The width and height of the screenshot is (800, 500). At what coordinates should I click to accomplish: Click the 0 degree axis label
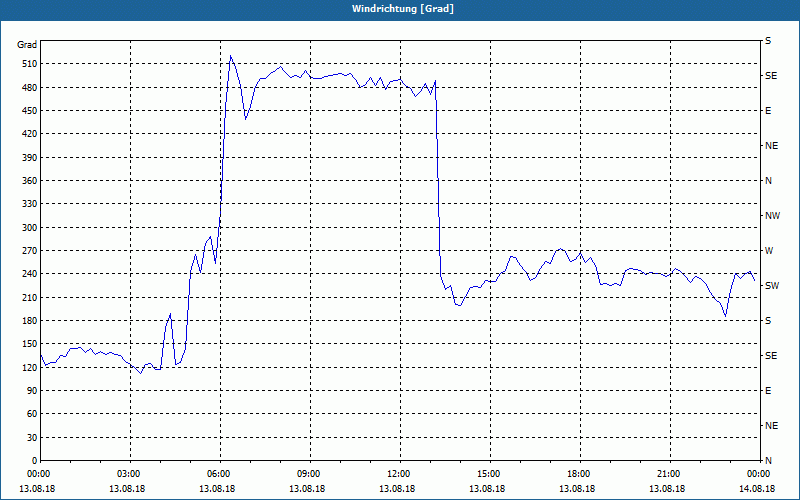[x=35, y=461]
